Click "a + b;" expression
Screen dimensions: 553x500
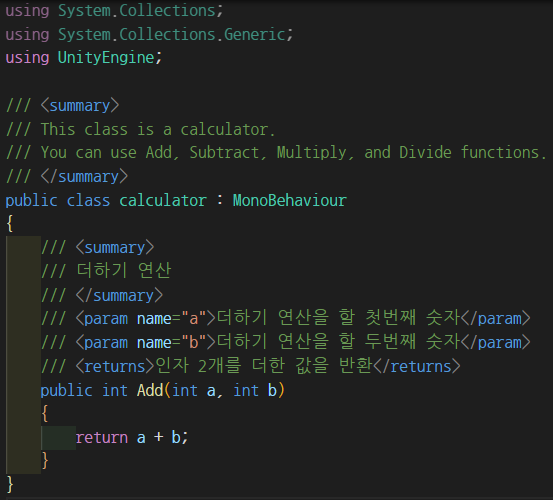click(163, 438)
